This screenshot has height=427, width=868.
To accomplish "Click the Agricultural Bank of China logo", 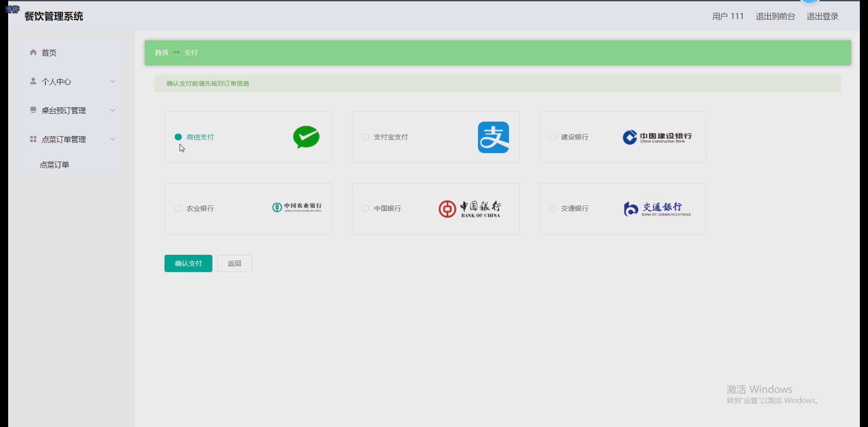I will 297,207.
